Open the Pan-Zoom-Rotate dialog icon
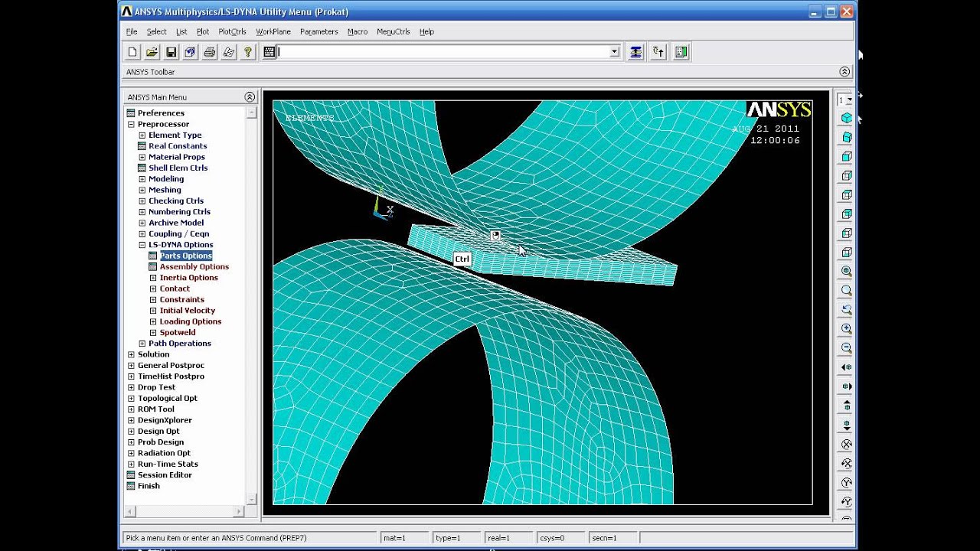This screenshot has width=980, height=551. (x=190, y=52)
